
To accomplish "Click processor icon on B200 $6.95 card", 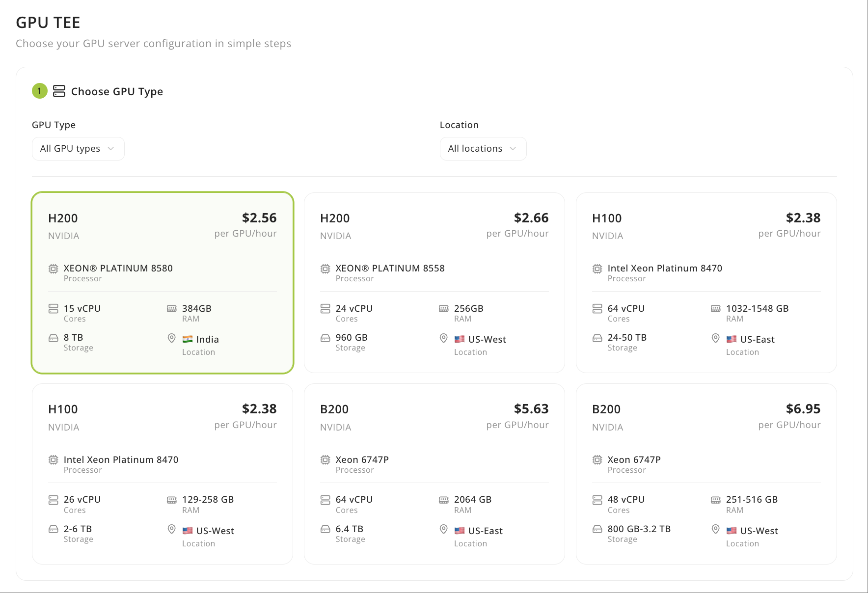I will [597, 460].
